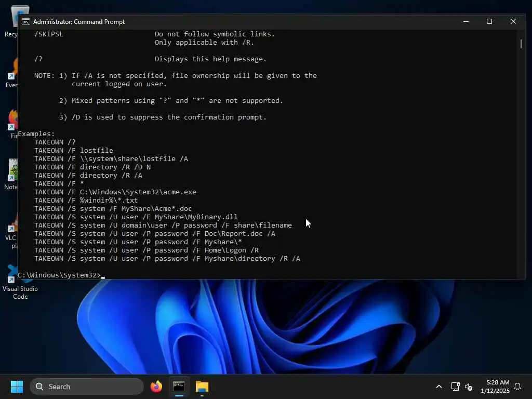The width and height of the screenshot is (532, 399).
Task: Open the network status tray icon
Action: [455, 387]
